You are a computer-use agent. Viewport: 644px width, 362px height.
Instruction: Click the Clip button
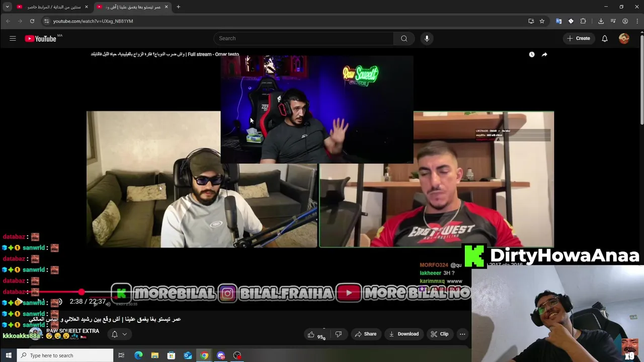pos(439,334)
